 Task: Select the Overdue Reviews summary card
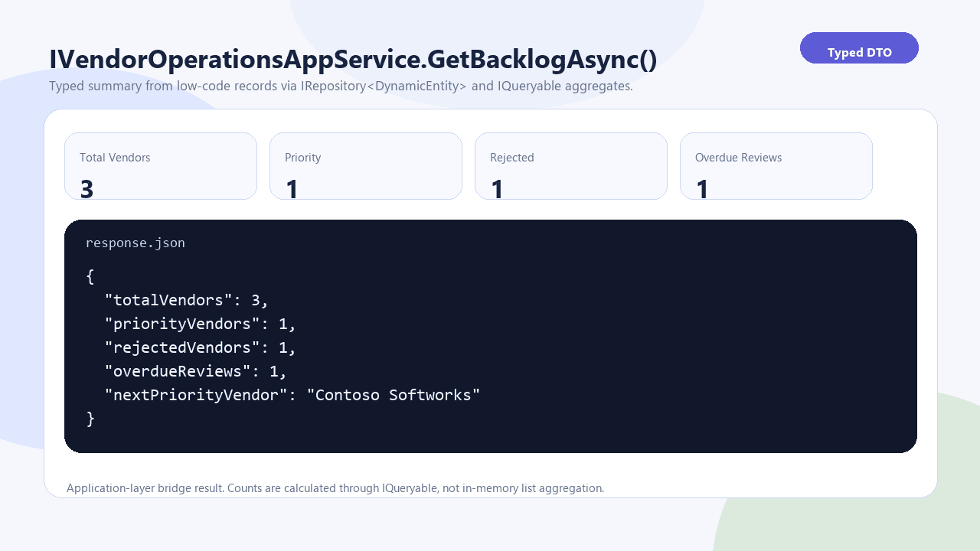[x=776, y=166]
